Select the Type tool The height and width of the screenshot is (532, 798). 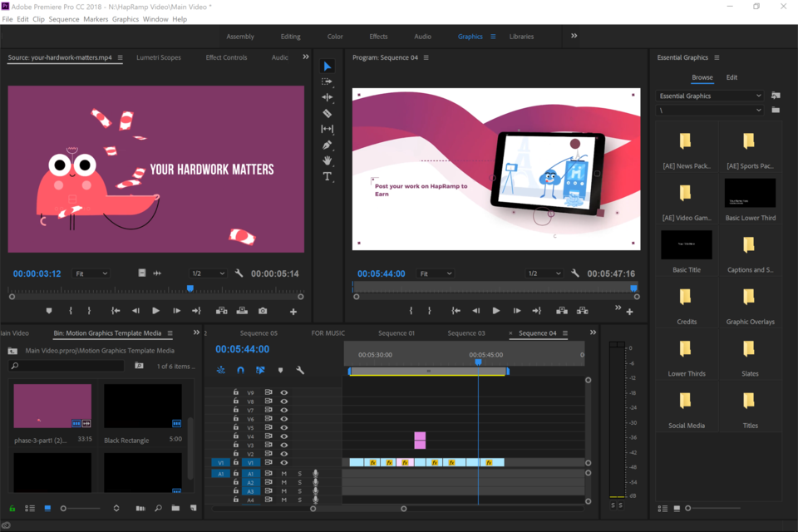click(328, 176)
